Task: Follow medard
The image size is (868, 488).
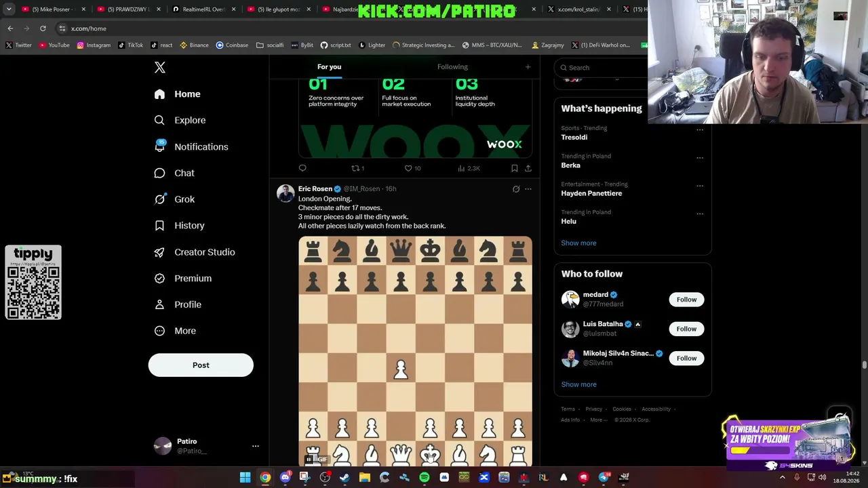Action: coord(686,300)
